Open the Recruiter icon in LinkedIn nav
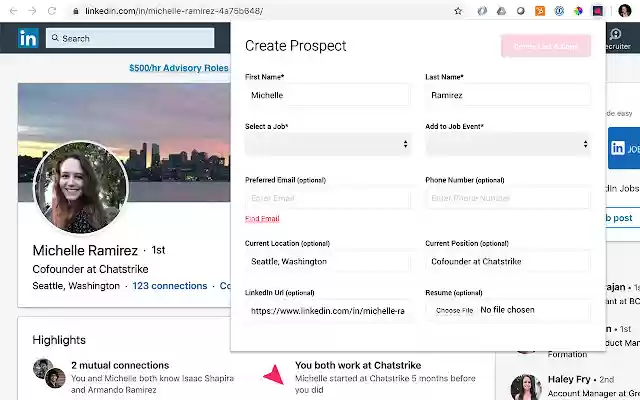The height and width of the screenshot is (400, 640). pos(616,34)
